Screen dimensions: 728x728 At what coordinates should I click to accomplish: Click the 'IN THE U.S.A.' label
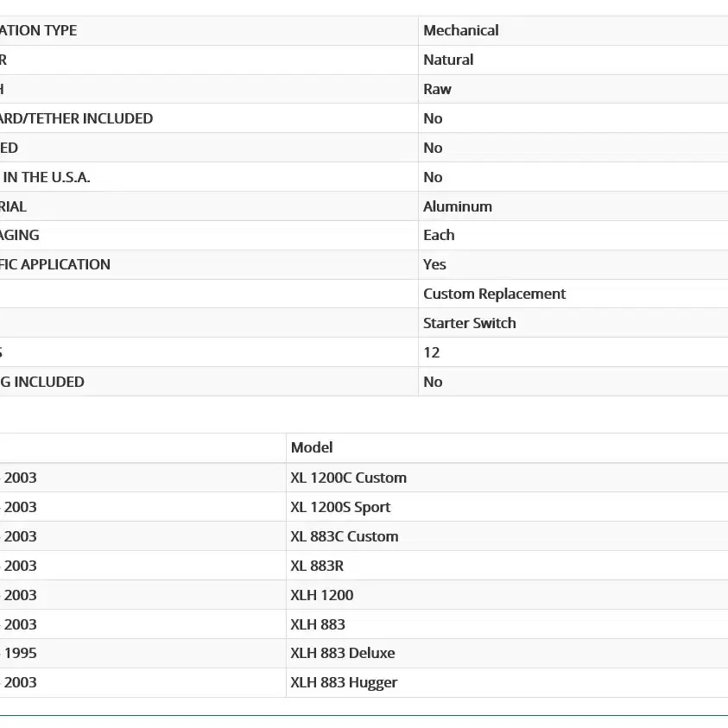point(46,177)
